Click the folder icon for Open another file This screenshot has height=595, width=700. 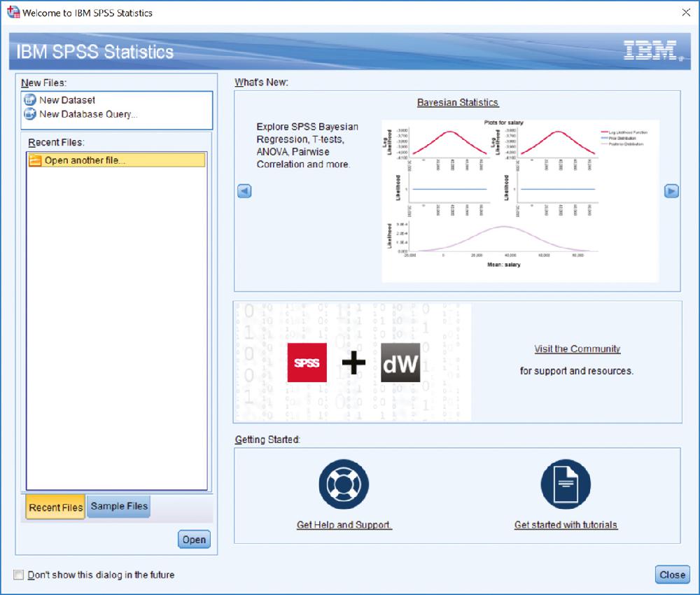click(x=36, y=160)
